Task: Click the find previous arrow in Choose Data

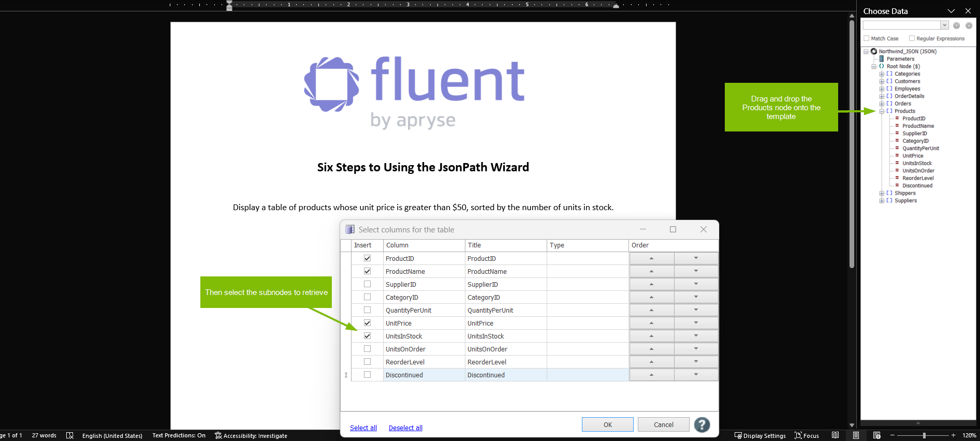Action: 956,25
